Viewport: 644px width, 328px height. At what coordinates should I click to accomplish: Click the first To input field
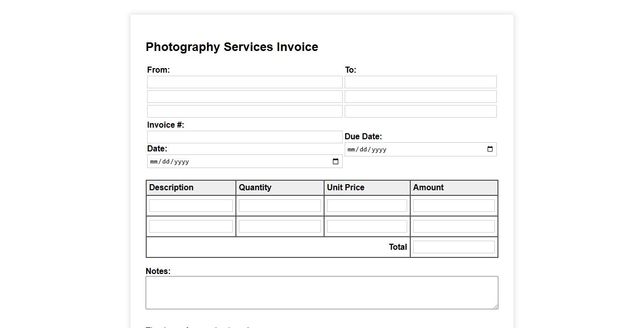tap(420, 82)
